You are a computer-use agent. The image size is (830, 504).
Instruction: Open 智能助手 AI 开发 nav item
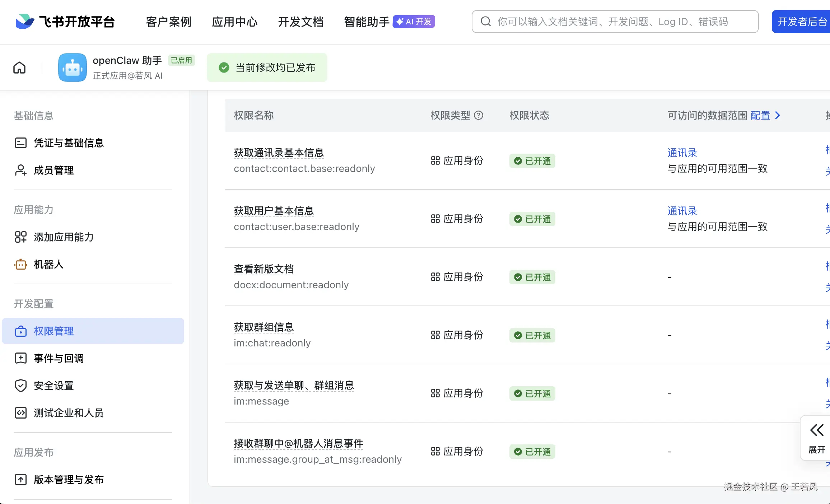(389, 22)
